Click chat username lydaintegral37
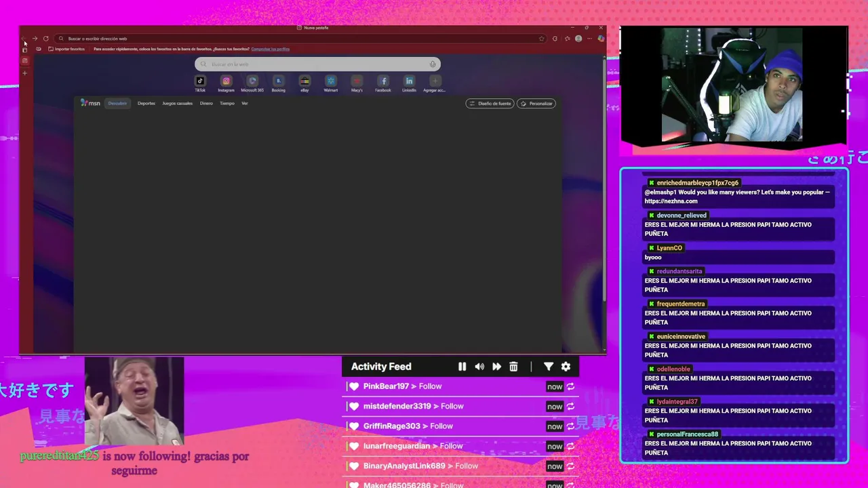The height and width of the screenshot is (488, 868). pyautogui.click(x=677, y=401)
